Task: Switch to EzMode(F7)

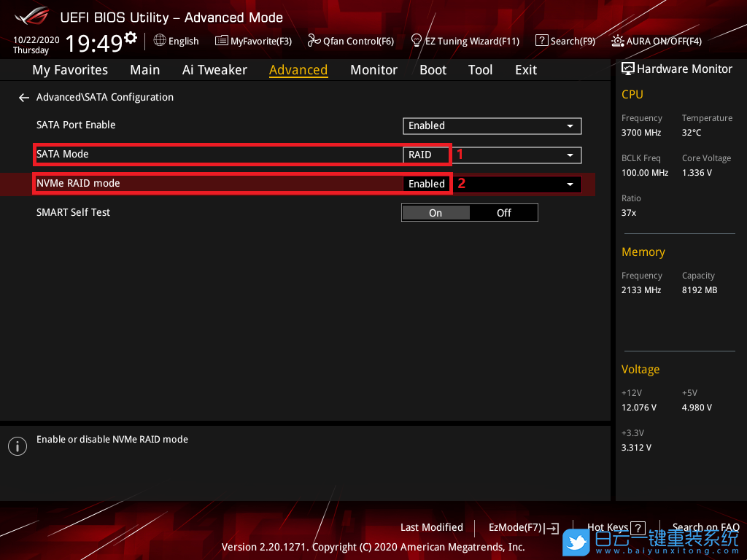Action: [x=522, y=528]
